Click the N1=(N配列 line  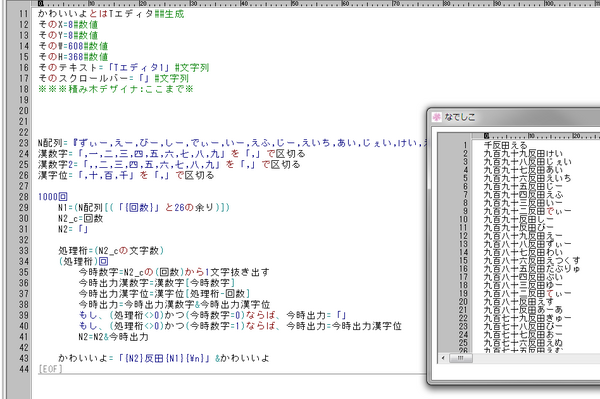click(x=144, y=208)
